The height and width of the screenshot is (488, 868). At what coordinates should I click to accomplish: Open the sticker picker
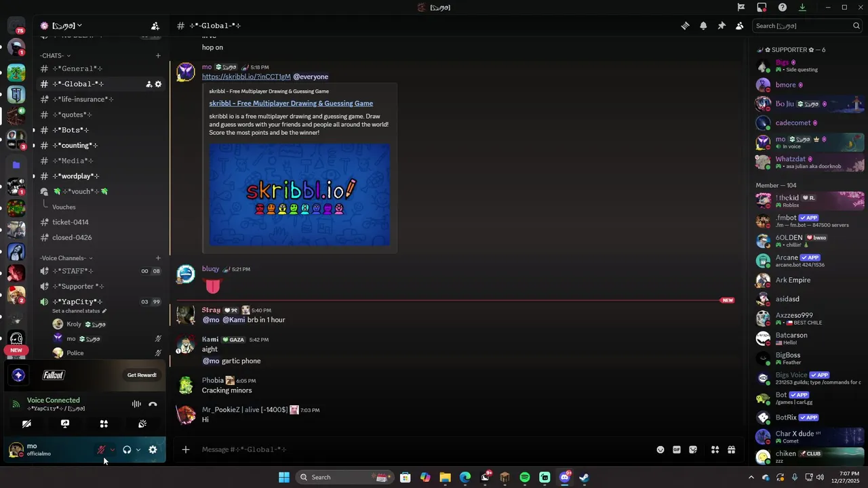tap(693, 449)
